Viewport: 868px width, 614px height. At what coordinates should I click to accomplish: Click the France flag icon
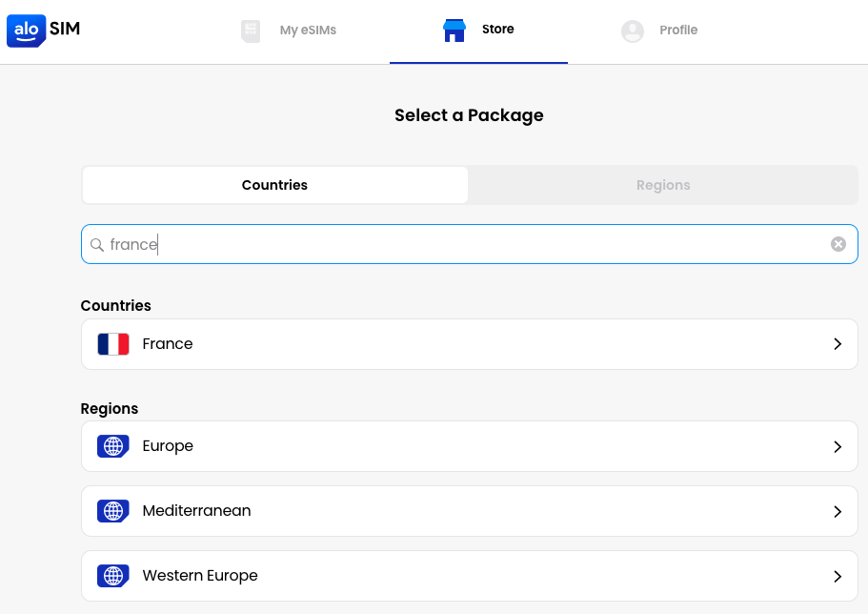(x=113, y=344)
